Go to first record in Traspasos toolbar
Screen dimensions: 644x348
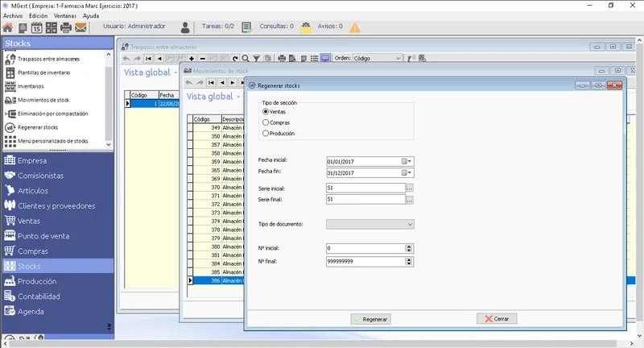[x=148, y=58]
